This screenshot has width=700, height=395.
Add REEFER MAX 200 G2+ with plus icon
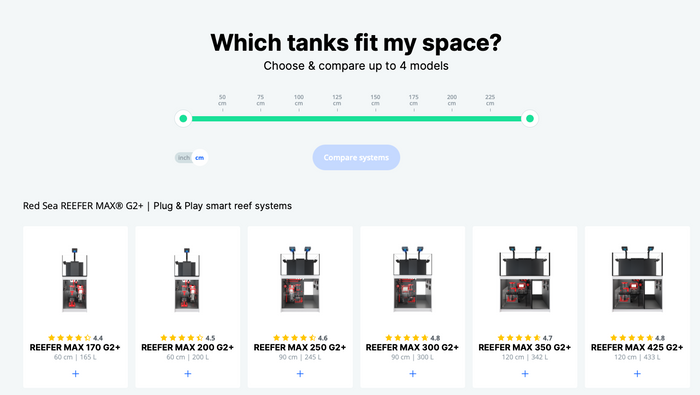click(188, 374)
